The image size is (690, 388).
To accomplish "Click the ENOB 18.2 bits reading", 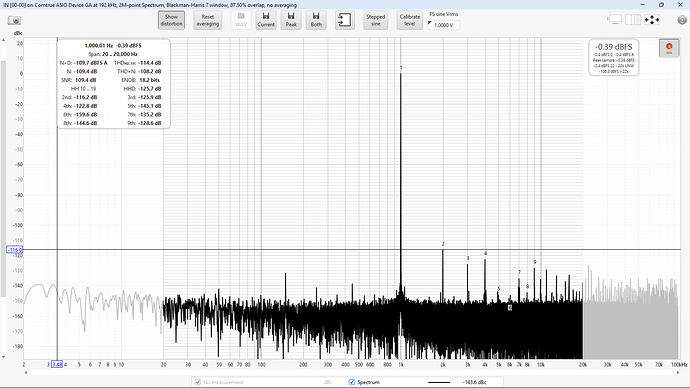I will click(x=140, y=80).
